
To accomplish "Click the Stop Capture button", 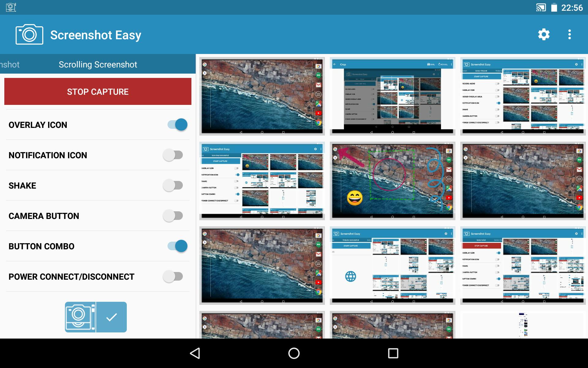I will [x=97, y=92].
